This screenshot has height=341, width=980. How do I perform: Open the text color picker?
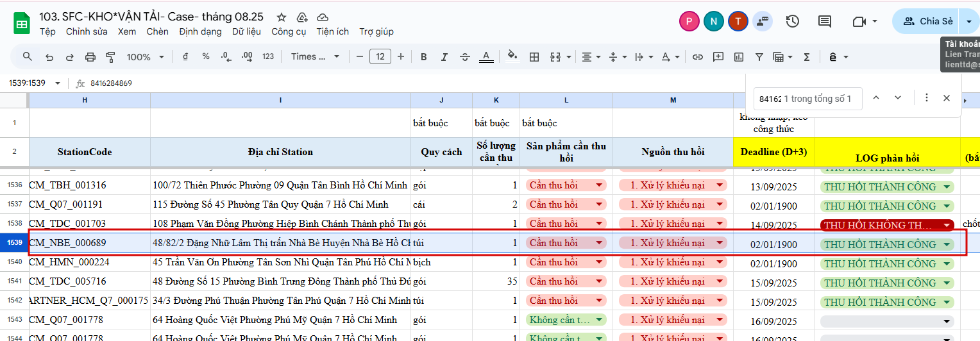click(486, 56)
